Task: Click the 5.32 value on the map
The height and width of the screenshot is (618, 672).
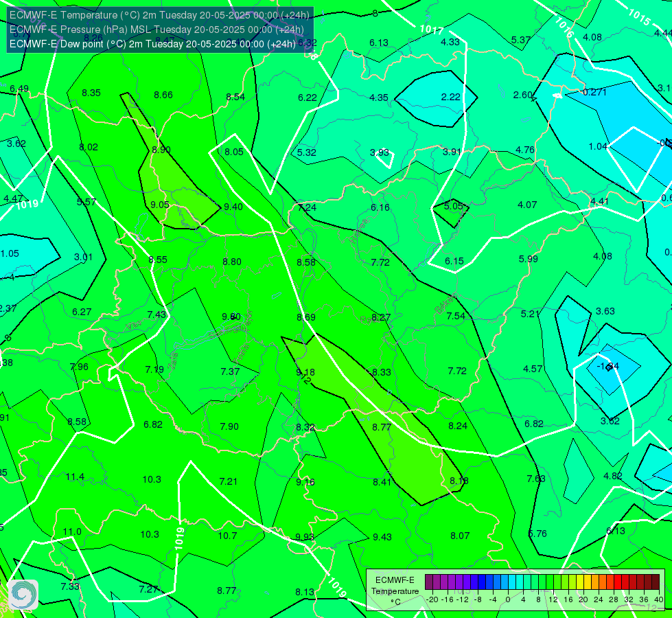Action: (306, 152)
